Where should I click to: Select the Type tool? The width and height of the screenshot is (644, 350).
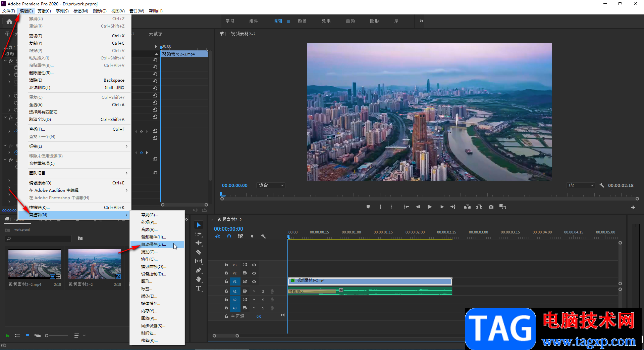[x=199, y=289]
